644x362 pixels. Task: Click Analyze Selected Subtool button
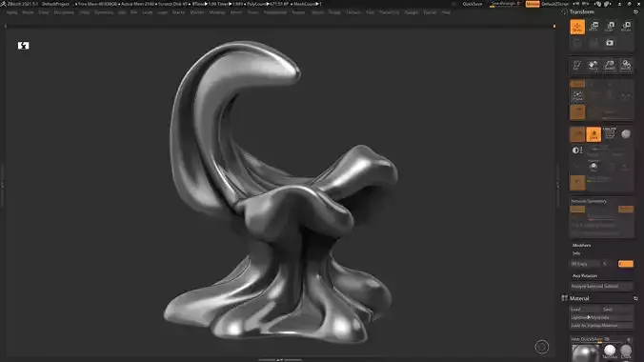pos(601,286)
